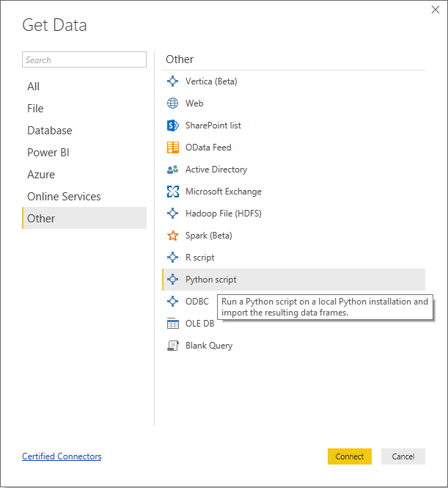Click the ODBC connector icon
Image resolution: width=448 pixels, height=488 pixels.
(172, 302)
